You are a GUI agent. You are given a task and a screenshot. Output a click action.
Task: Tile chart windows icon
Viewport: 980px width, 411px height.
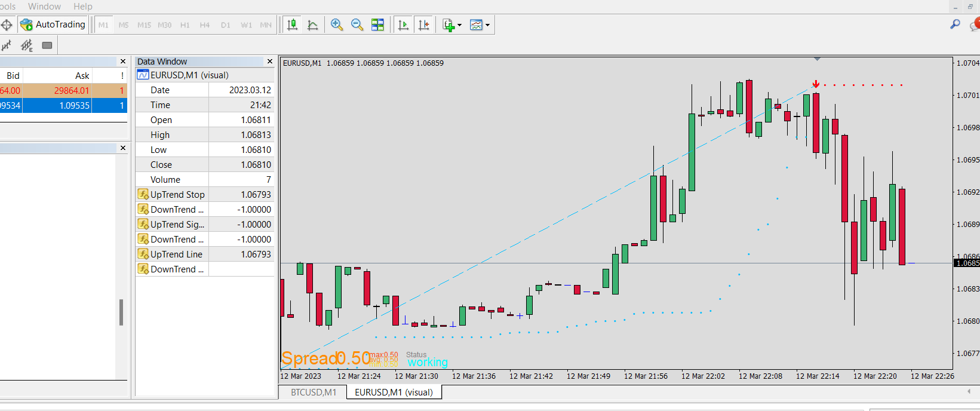click(377, 24)
